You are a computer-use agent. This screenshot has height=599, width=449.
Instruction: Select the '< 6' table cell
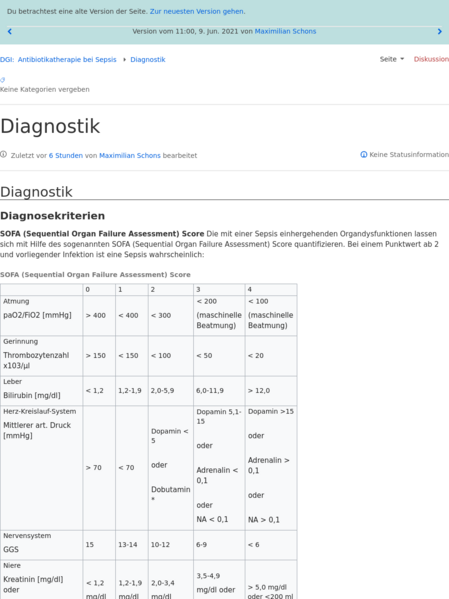coord(271,545)
